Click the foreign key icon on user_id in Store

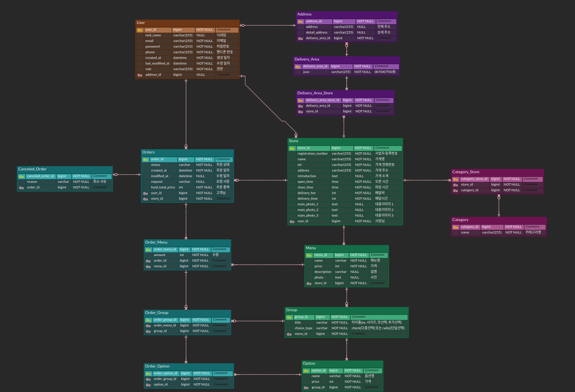pyautogui.click(x=292, y=221)
